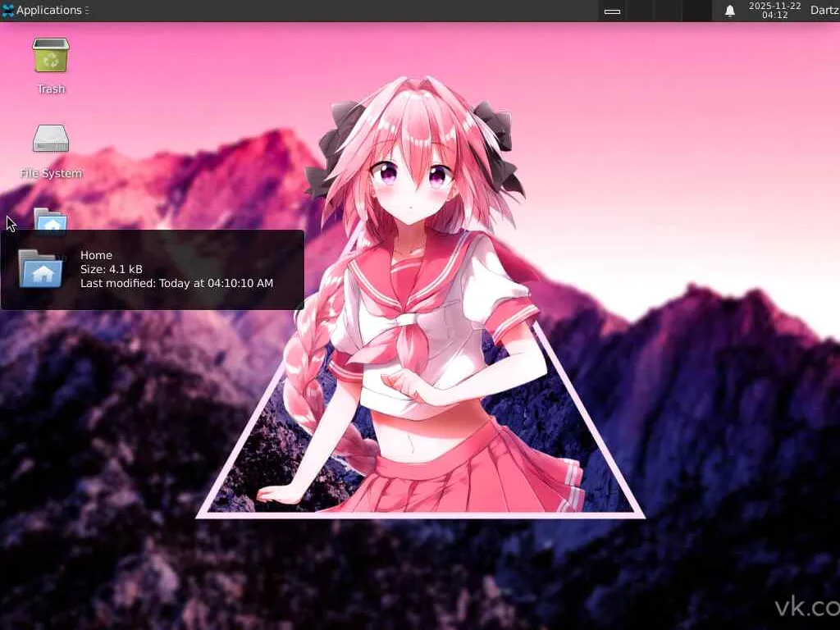
Task: Select the File System drive icon
Action: pyautogui.click(x=51, y=139)
